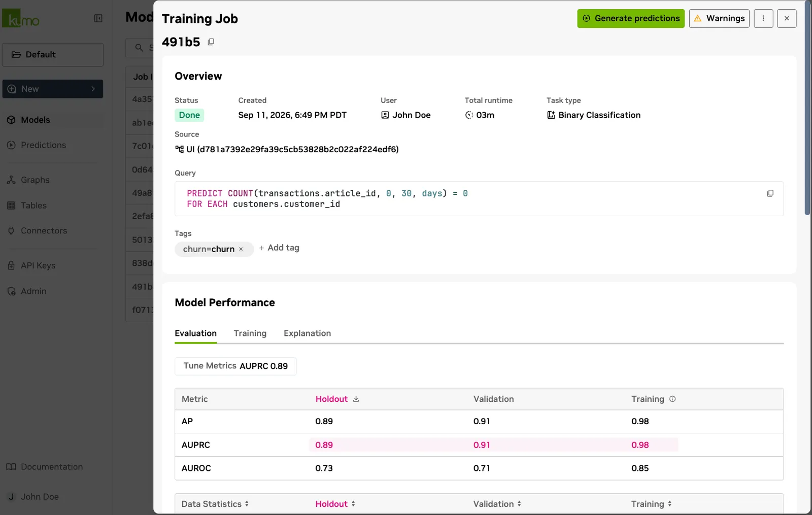Image resolution: width=812 pixels, height=515 pixels.
Task: Switch to the Training tab
Action: (x=250, y=333)
